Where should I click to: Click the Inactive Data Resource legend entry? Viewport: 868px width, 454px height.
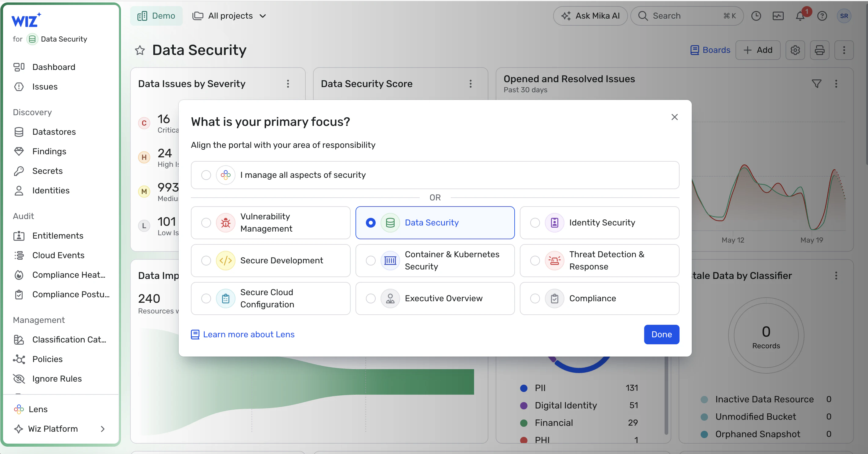[x=766, y=399]
